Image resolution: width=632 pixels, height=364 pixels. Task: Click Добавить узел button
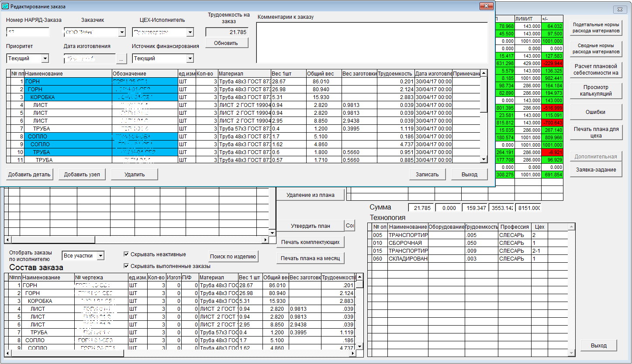pyautogui.click(x=82, y=175)
